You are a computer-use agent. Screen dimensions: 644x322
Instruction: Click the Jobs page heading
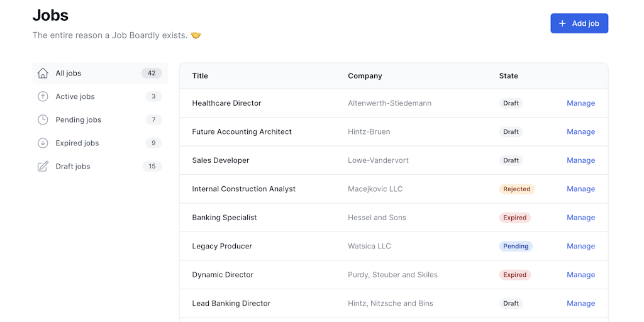tap(50, 15)
